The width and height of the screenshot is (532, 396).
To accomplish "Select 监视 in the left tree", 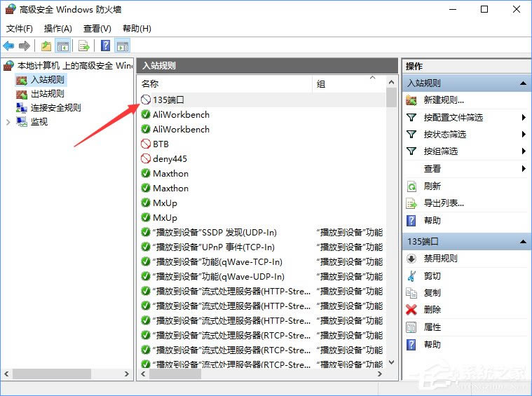I will pyautogui.click(x=39, y=122).
